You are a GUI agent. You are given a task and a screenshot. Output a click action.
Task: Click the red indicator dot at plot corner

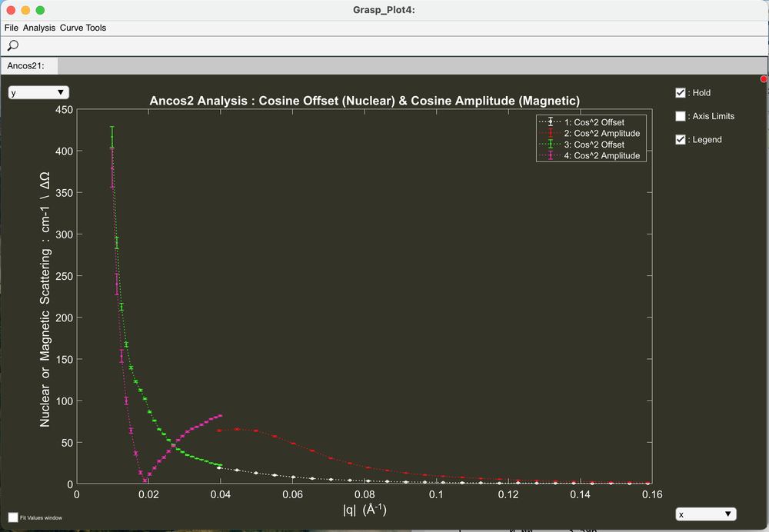(764, 79)
